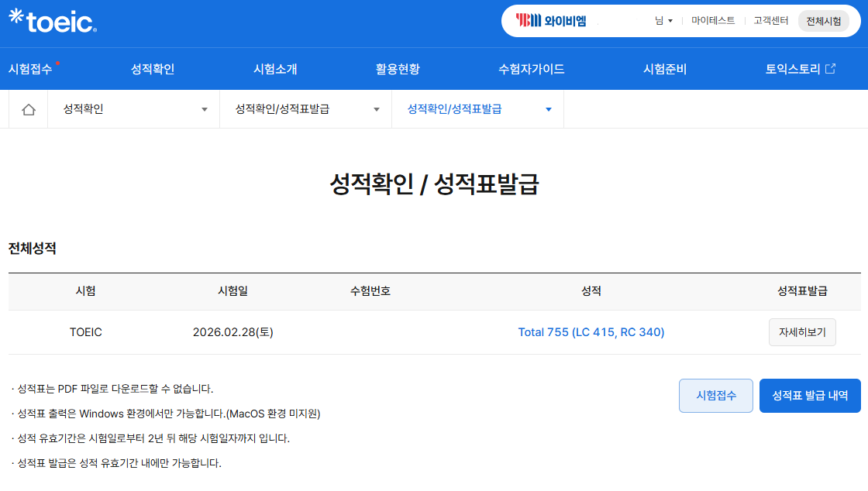The height and width of the screenshot is (491, 868).
Task: Expand the 님 user dropdown
Action: click(663, 21)
